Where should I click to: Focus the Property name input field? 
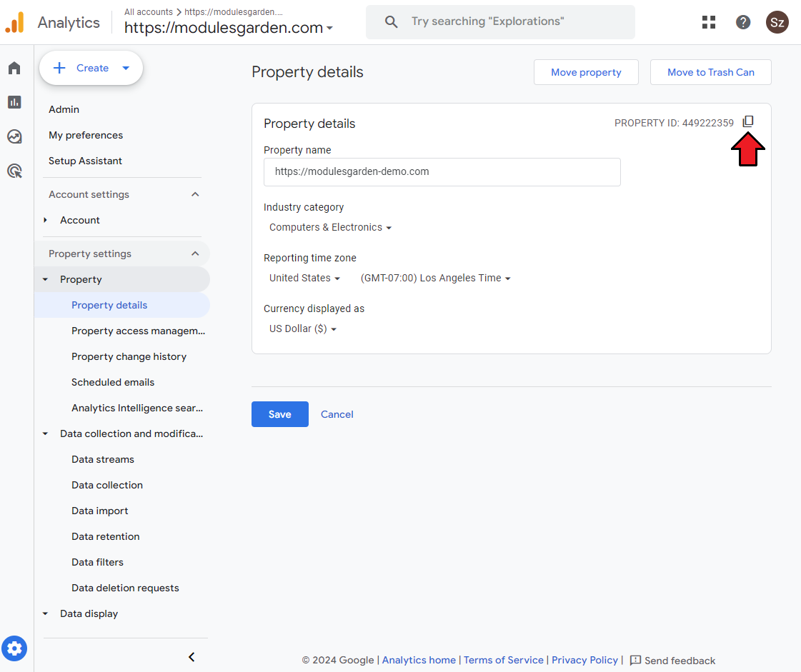tap(442, 172)
